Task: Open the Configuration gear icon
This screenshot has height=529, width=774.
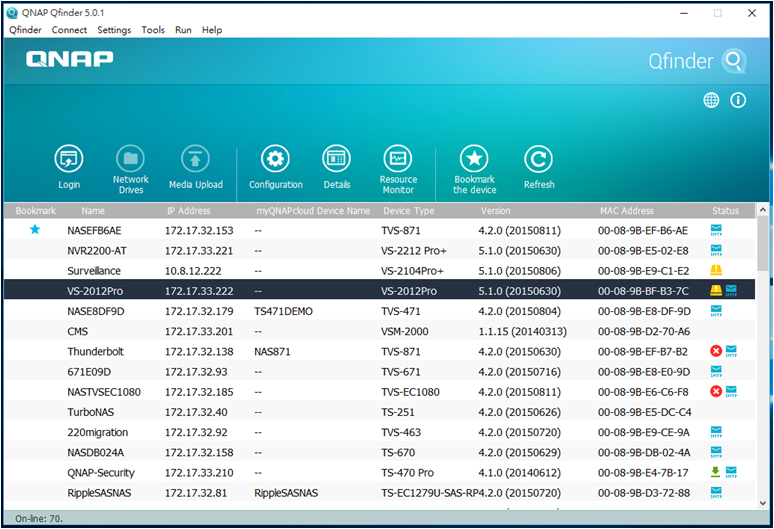Action: 275,159
